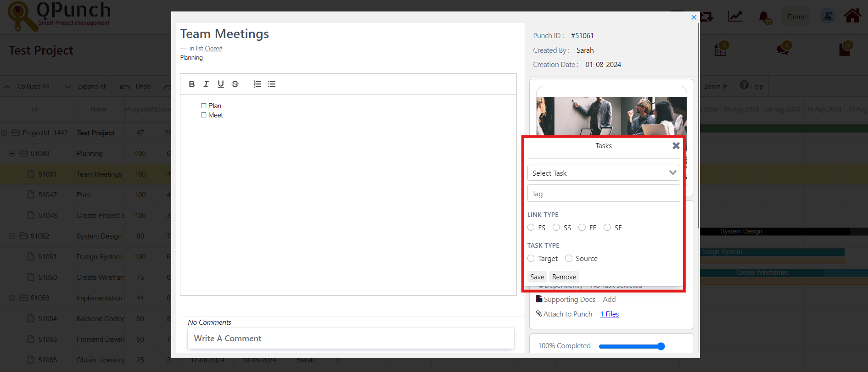The width and height of the screenshot is (868, 372).
Task: Click the Write A Comment field
Action: pyautogui.click(x=351, y=338)
